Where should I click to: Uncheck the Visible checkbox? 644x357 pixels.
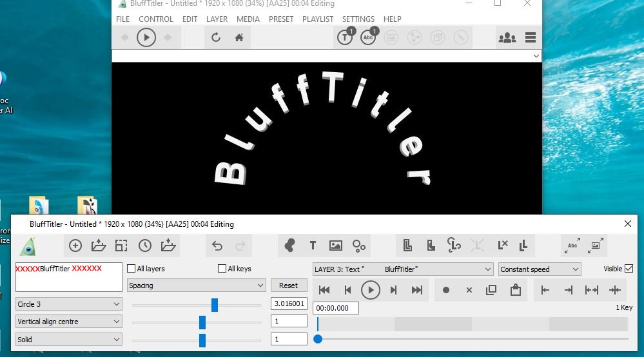629,269
